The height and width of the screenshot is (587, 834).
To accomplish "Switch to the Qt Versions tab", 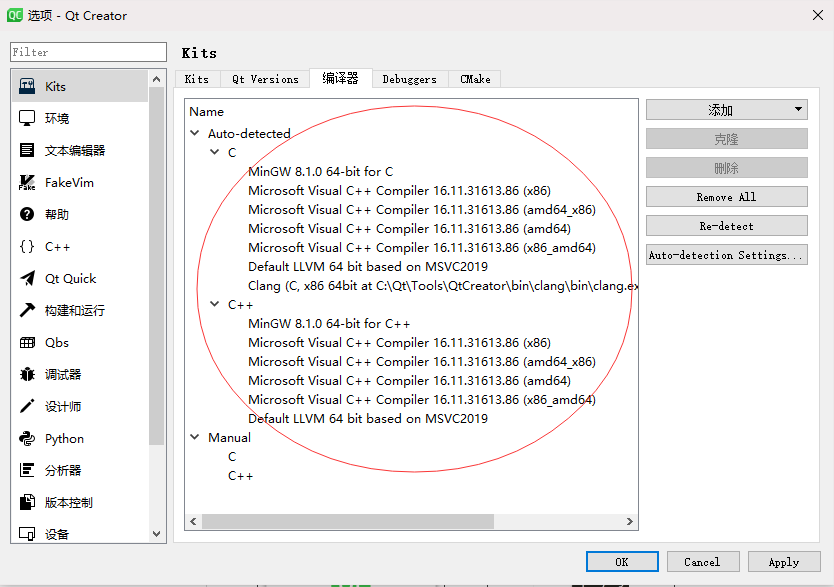I will tap(265, 79).
